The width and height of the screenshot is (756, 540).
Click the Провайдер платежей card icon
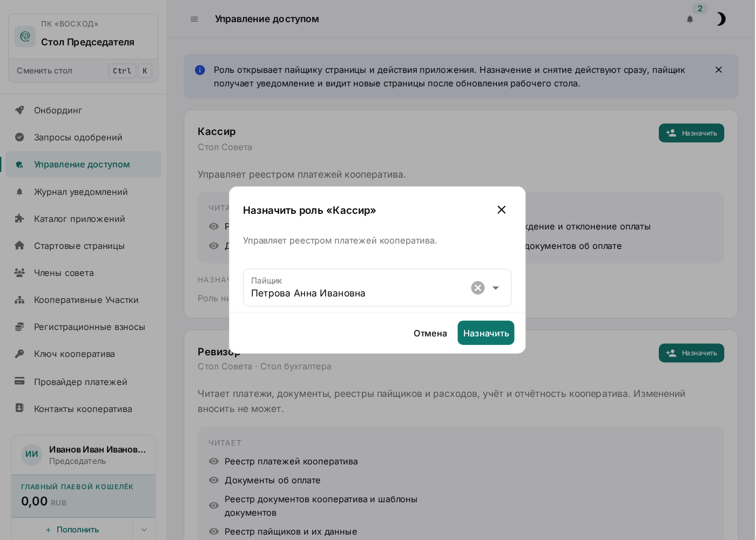pyautogui.click(x=19, y=381)
